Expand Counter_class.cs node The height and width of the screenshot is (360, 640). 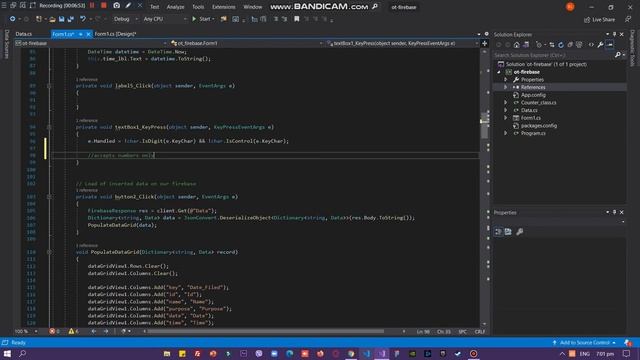coord(506,102)
